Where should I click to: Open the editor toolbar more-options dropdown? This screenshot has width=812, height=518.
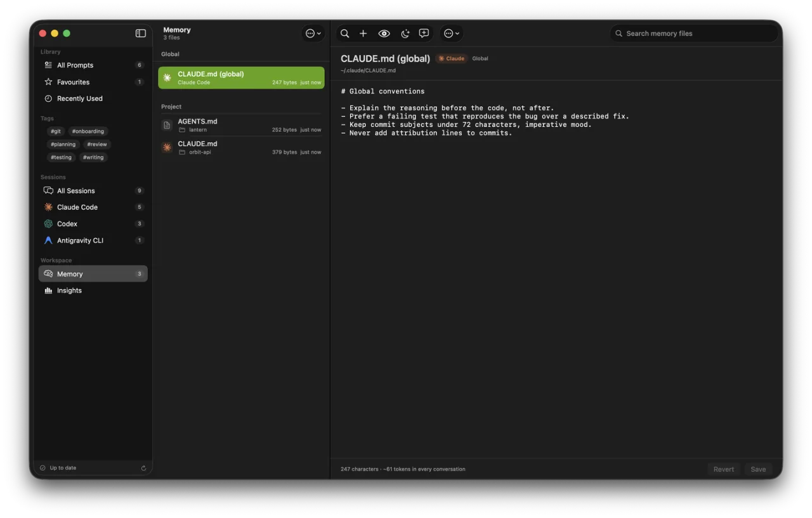tap(452, 33)
